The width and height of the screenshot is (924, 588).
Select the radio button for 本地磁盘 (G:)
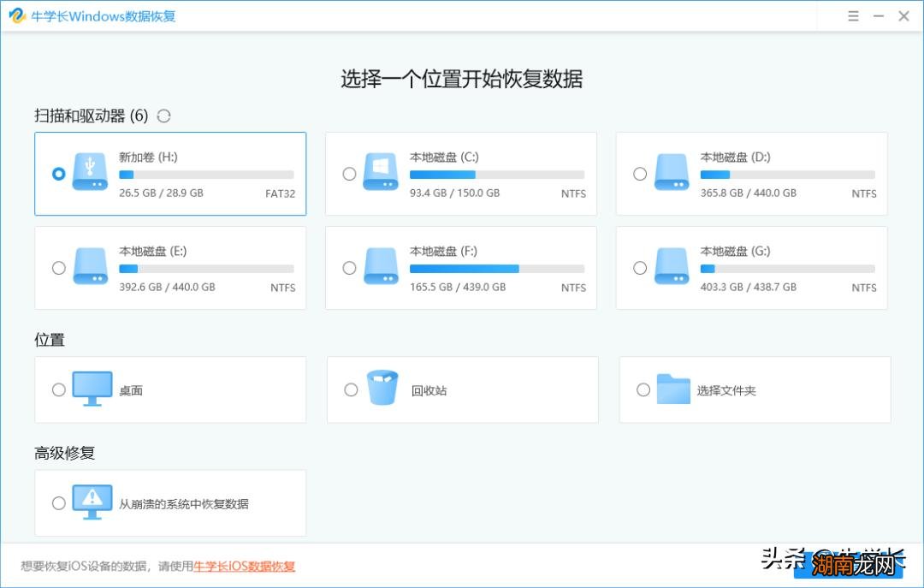click(640, 268)
